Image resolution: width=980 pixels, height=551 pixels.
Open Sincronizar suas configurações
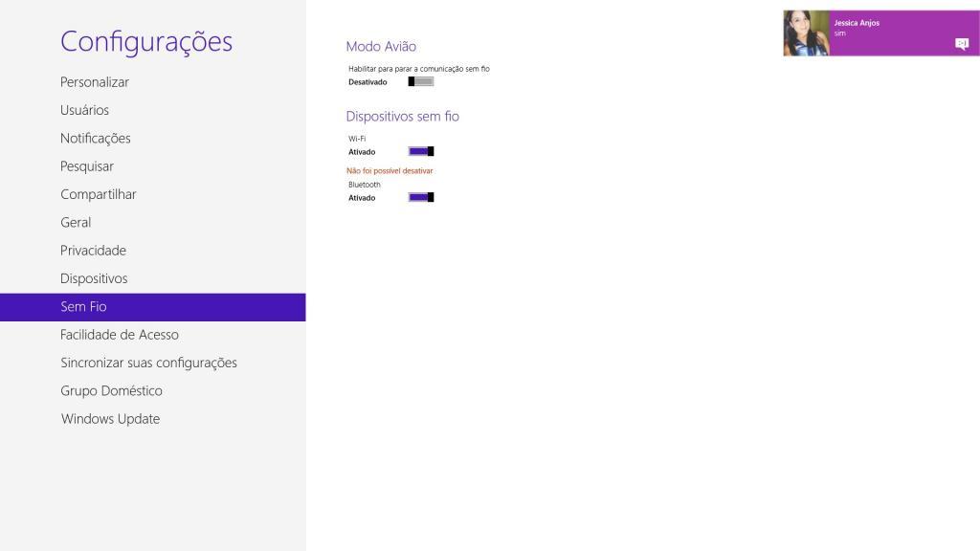coord(148,363)
